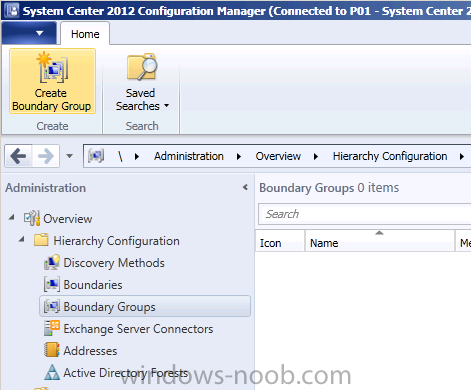Click the Boundaries node icon
Screen dimensions: 471x390
coord(52,284)
